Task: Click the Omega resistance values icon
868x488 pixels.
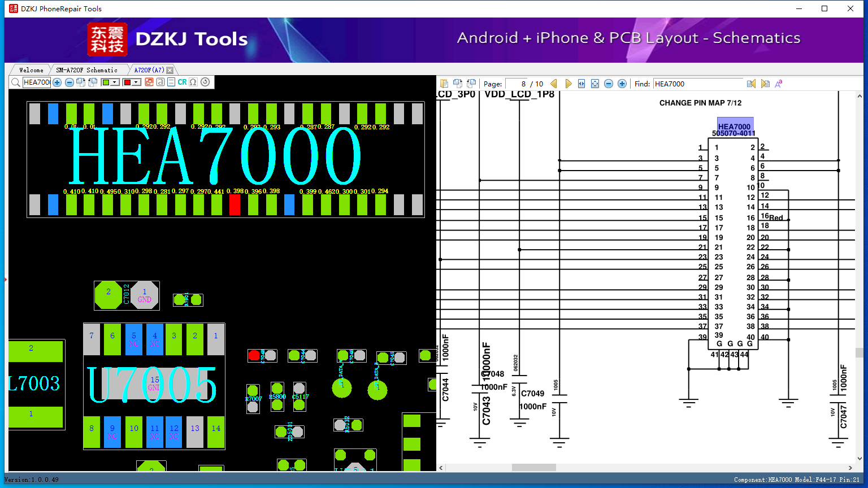Action: 193,82
